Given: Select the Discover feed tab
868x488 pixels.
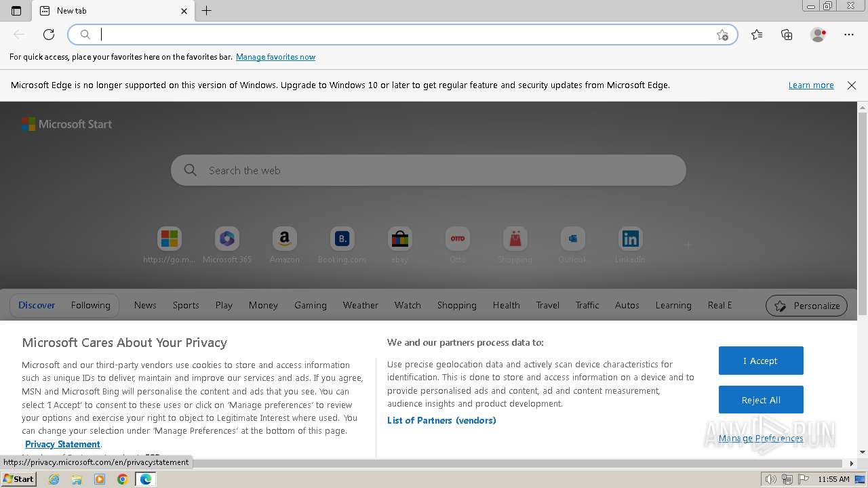Looking at the screenshot, I should pyautogui.click(x=37, y=306).
